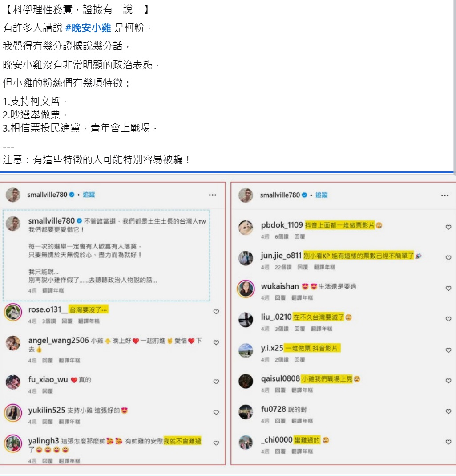This screenshot has height=476, width=456.
Task: View 22 likes on jun.jie_o811 comment
Action: tap(283, 267)
